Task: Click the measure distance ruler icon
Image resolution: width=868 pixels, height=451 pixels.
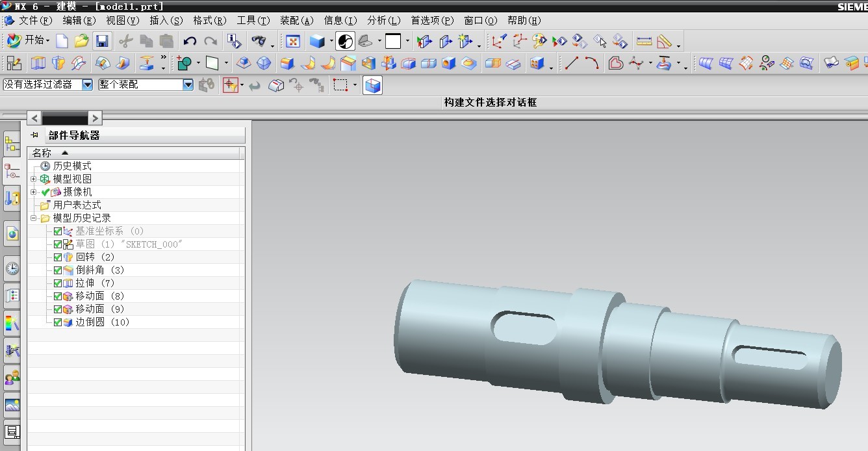Action: [644, 42]
